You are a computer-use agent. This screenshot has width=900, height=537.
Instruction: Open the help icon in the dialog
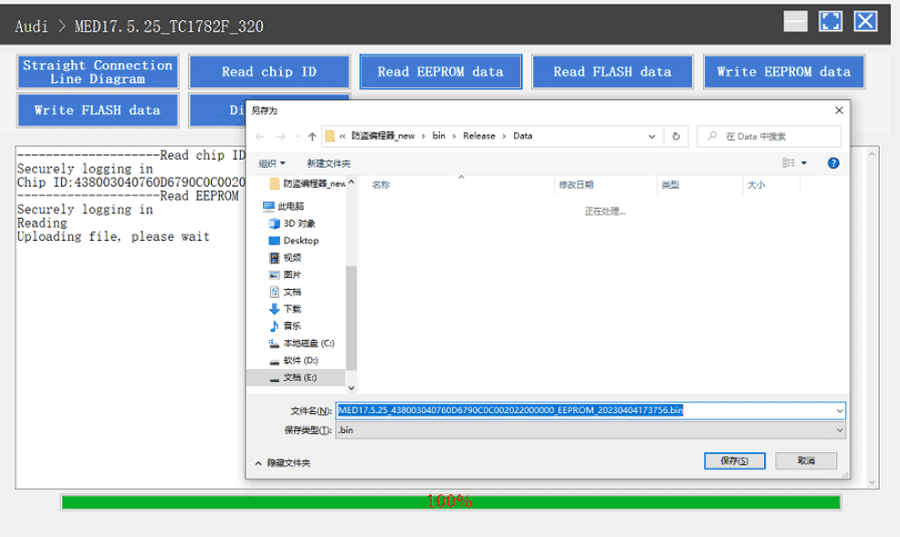coord(833,163)
